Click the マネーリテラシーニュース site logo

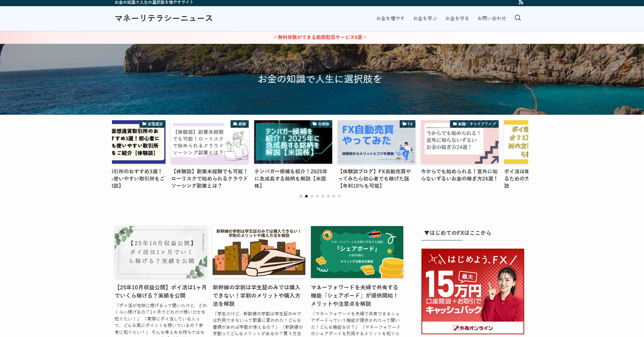164,18
